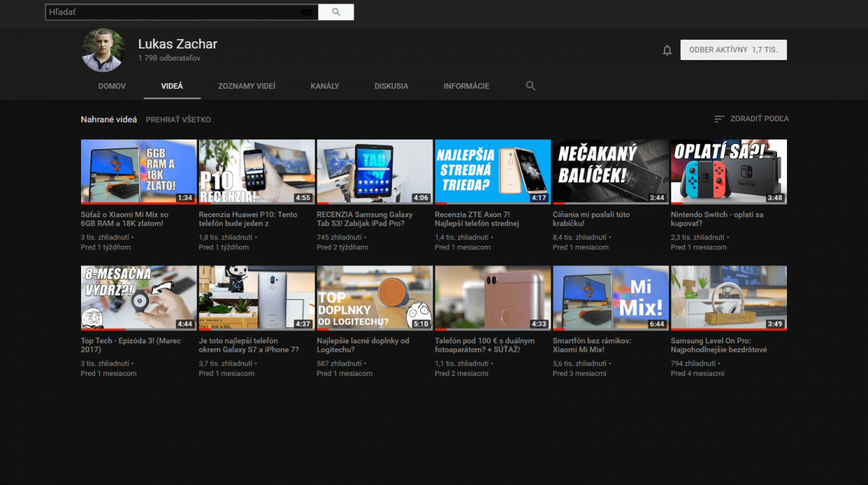Click the notification bell icon
Image resolution: width=868 pixels, height=485 pixels.
(x=667, y=50)
